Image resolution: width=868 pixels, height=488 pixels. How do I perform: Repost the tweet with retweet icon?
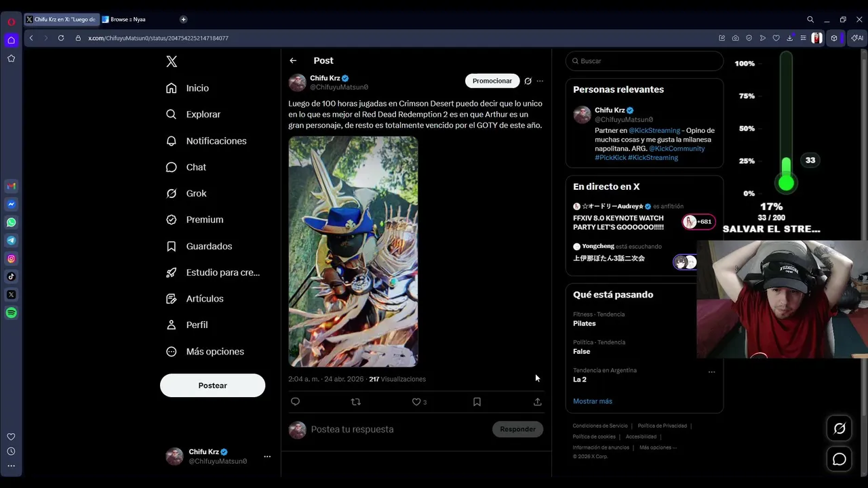click(x=355, y=402)
